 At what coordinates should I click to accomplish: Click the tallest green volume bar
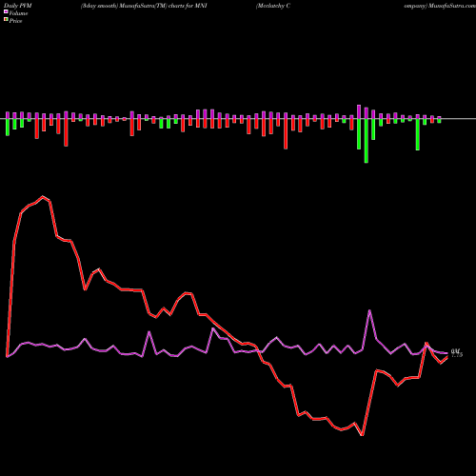(367, 140)
